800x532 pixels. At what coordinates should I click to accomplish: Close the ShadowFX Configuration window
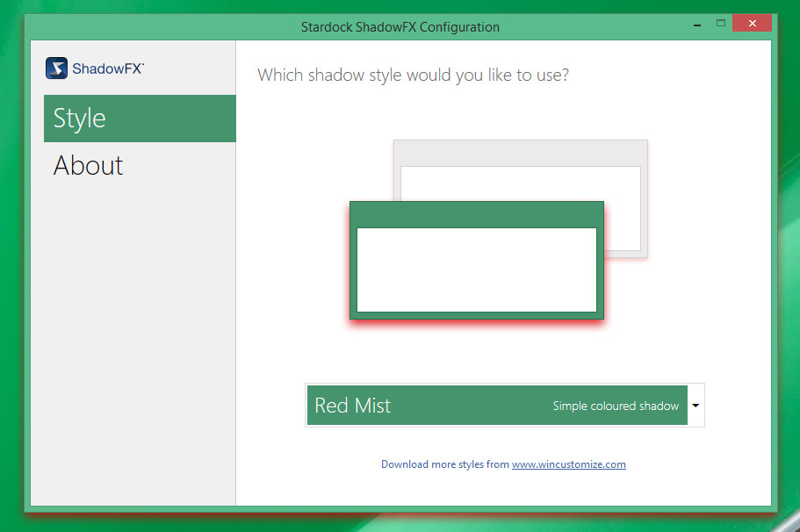click(752, 23)
